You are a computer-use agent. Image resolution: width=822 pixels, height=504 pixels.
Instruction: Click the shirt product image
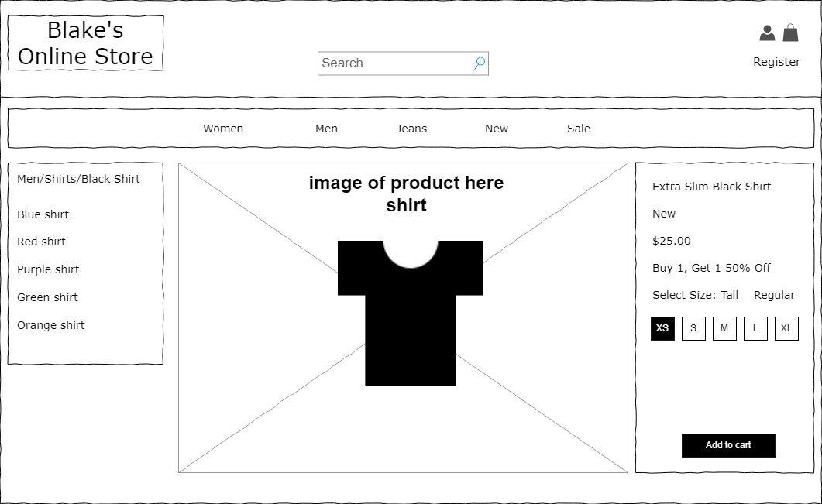[409, 314]
